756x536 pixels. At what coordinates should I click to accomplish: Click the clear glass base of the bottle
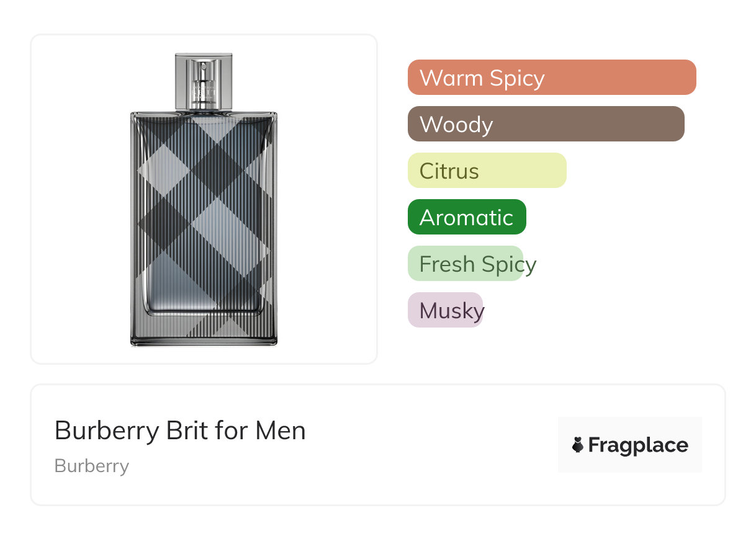204,329
